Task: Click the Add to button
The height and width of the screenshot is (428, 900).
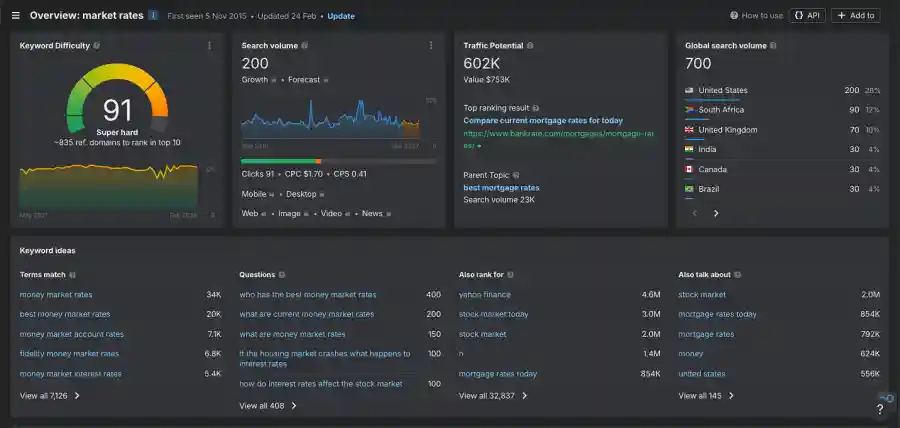Action: [x=856, y=16]
